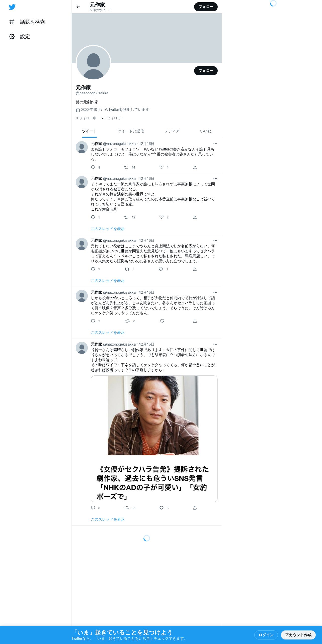The image size is (322, 644).
Task: Retweet the tweet with 12 retweets
Action: pos(126,217)
